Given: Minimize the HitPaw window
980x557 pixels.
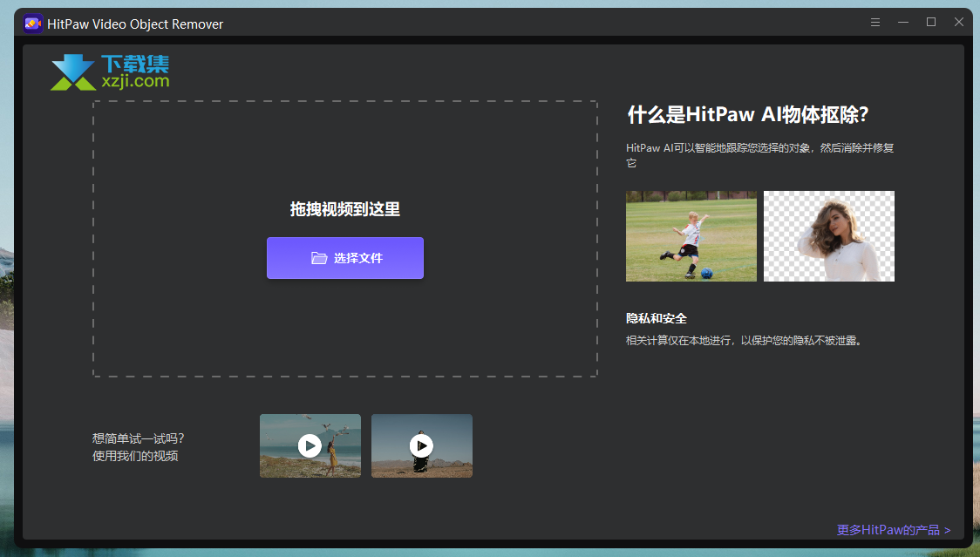Looking at the screenshot, I should (903, 23).
